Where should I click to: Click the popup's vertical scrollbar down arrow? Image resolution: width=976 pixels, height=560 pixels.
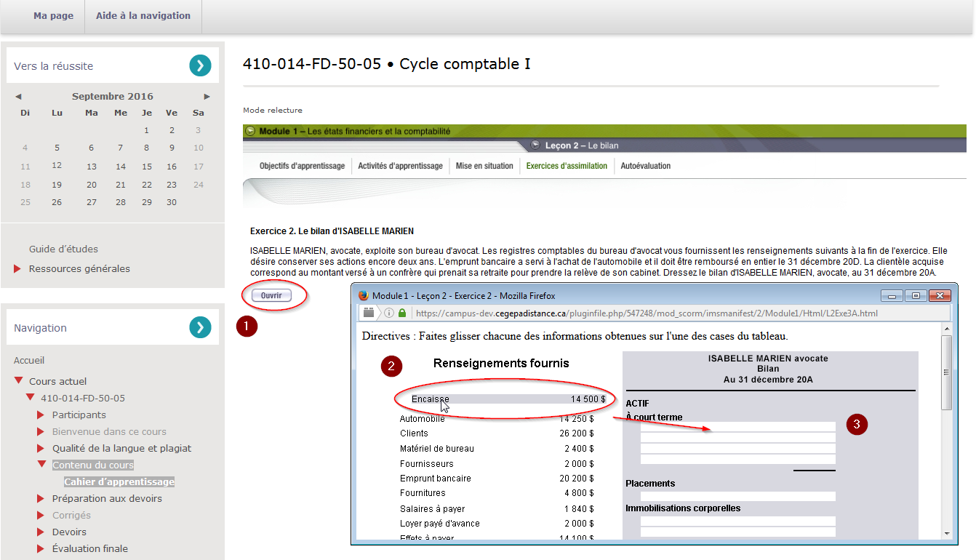coord(946,533)
